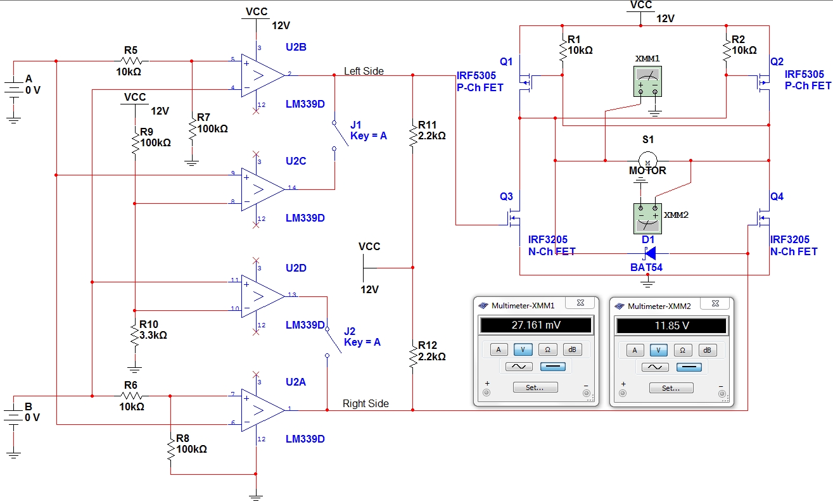
Task: Select resistor R5 10kΩ
Action: 131,61
